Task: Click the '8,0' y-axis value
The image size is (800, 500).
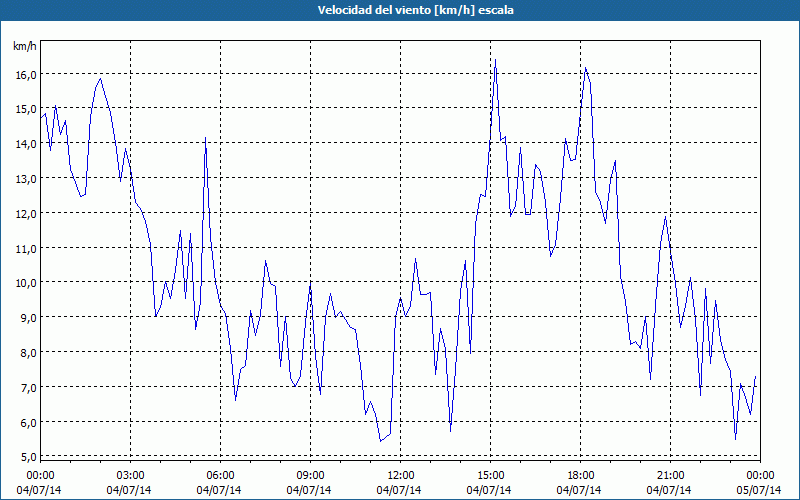Action: tap(29, 353)
